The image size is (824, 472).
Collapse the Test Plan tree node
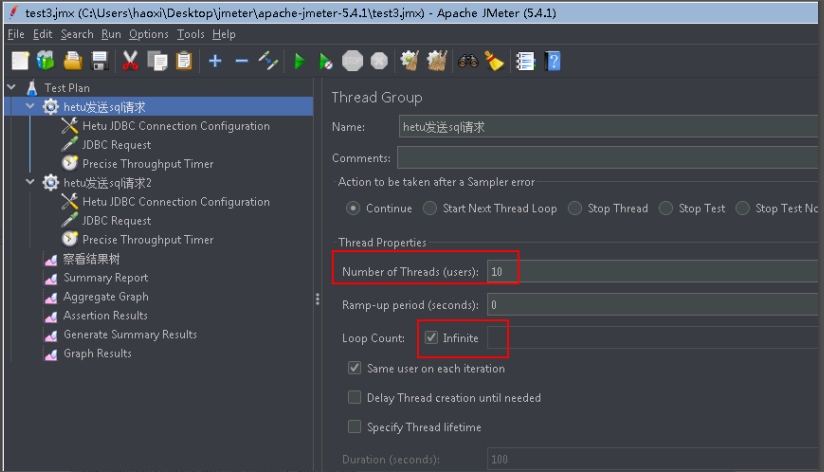pos(12,87)
